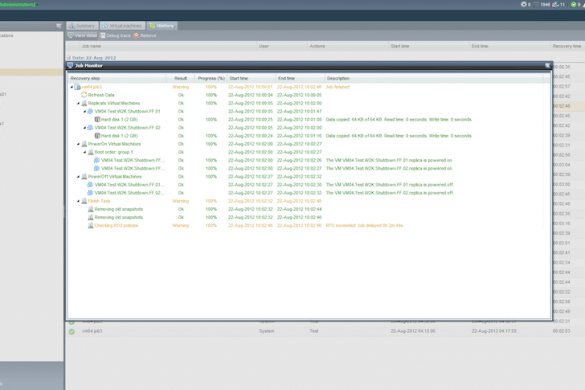Click Ok result of Refresh Data row
Image resolution: width=585 pixels, height=390 pixels.
[181, 95]
